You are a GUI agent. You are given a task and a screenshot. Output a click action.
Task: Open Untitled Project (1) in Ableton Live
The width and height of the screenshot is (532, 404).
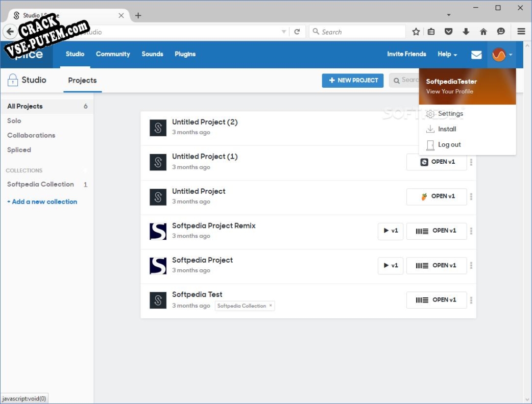tap(437, 162)
